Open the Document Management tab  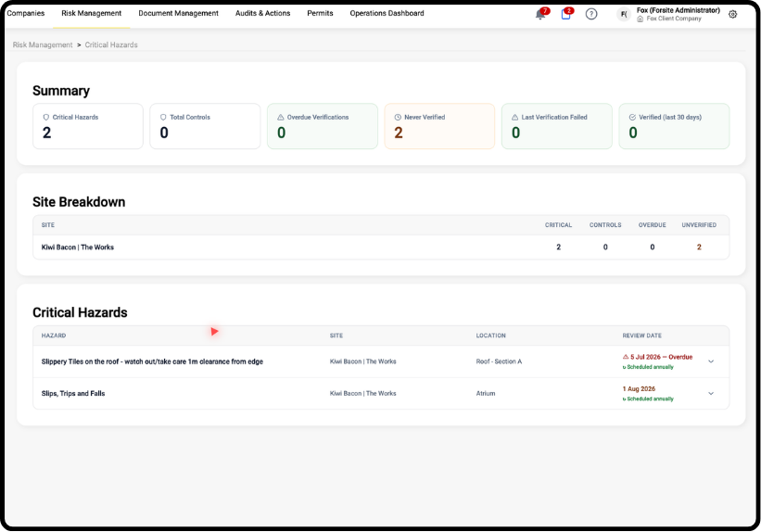[x=179, y=13]
